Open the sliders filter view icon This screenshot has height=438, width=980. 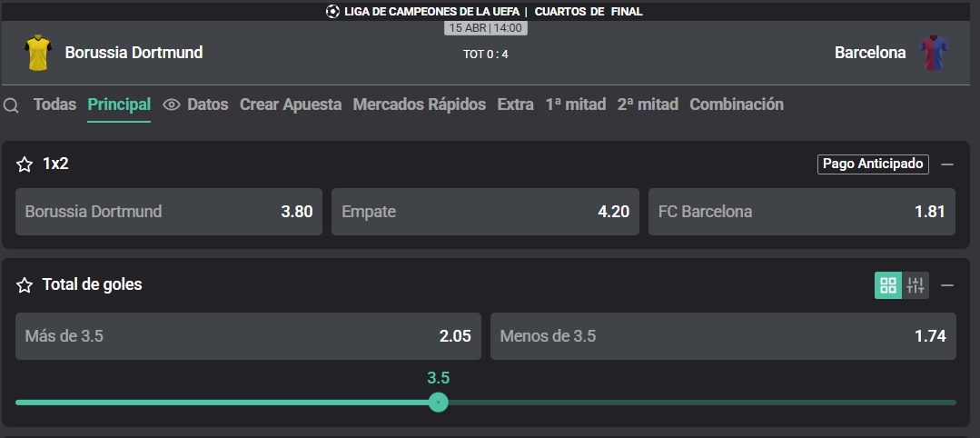click(x=915, y=285)
